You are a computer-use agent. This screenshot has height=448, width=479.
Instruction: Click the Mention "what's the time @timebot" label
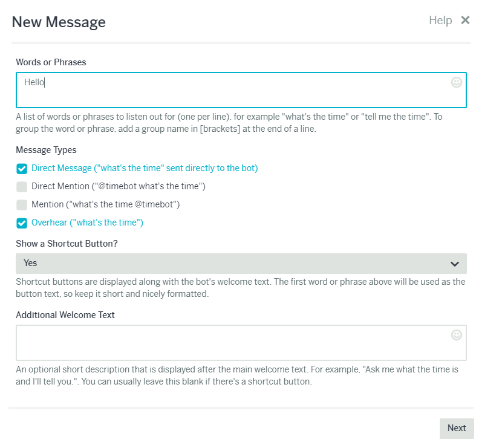click(105, 204)
